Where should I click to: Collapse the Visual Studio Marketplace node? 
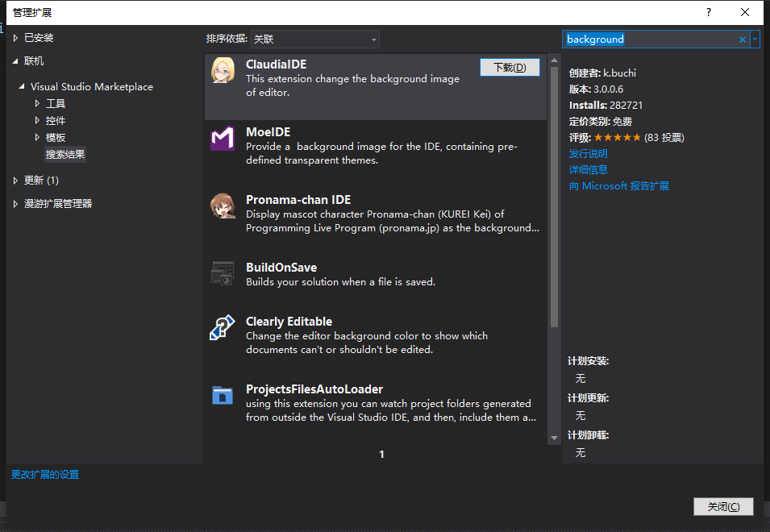point(22,87)
